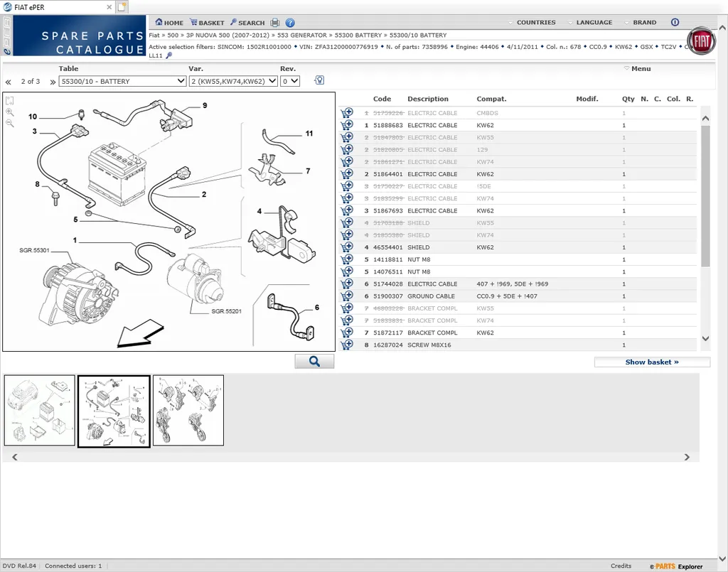Click callout number 9 in the diagram
The height and width of the screenshot is (572, 728).
tap(205, 105)
